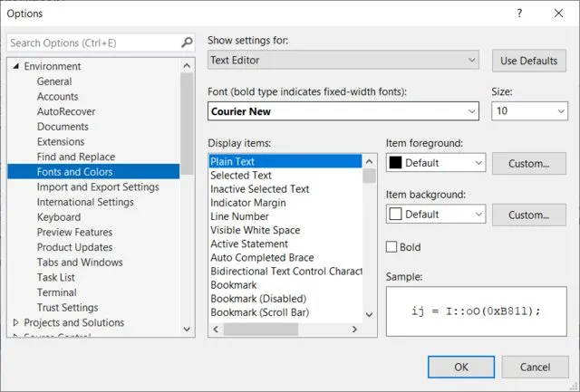Viewport: 580px width, 392px height.
Task: Click the help question mark icon
Action: (519, 14)
